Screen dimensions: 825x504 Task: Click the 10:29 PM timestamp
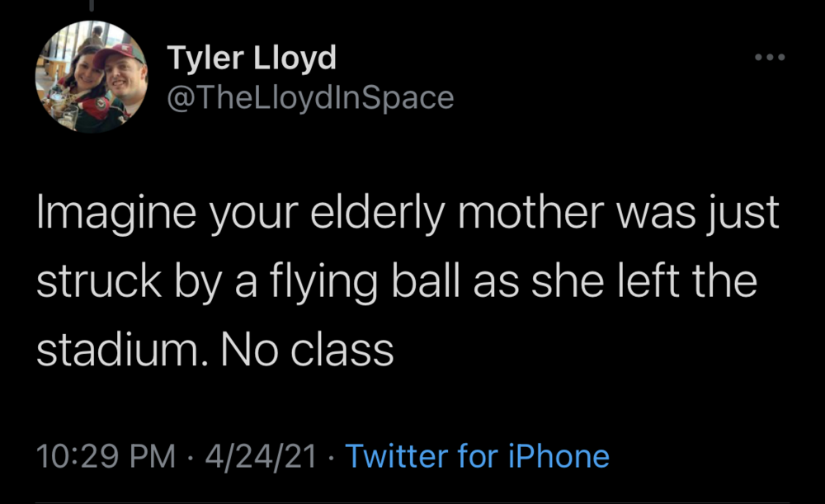click(106, 455)
